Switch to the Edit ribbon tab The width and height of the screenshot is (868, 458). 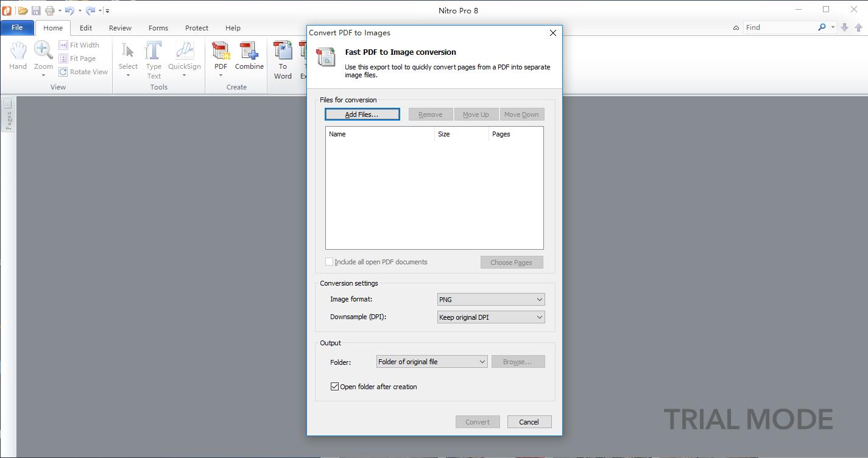(86, 28)
